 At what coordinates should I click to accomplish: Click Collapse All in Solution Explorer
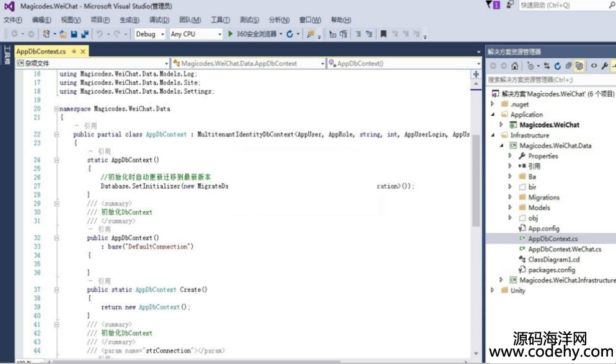[x=568, y=66]
